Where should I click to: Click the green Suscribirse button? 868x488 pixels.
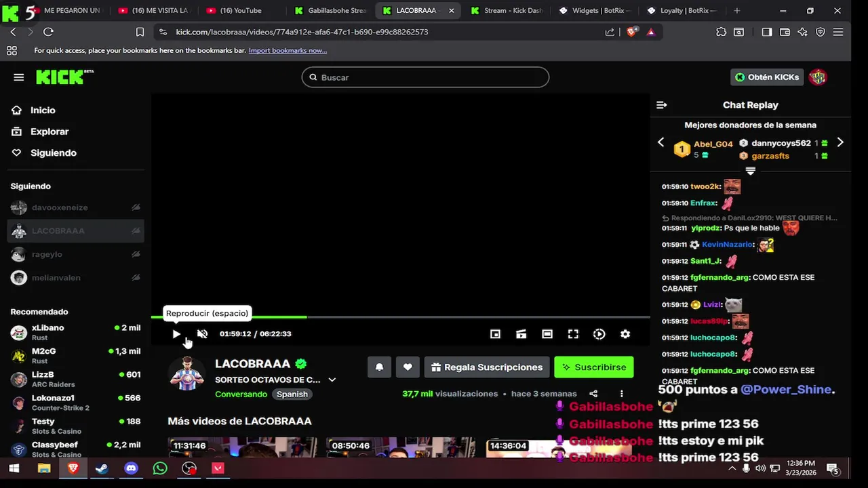click(x=593, y=367)
